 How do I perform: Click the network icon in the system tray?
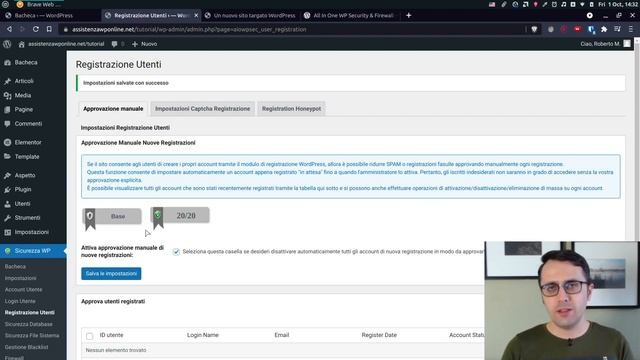[x=582, y=4]
